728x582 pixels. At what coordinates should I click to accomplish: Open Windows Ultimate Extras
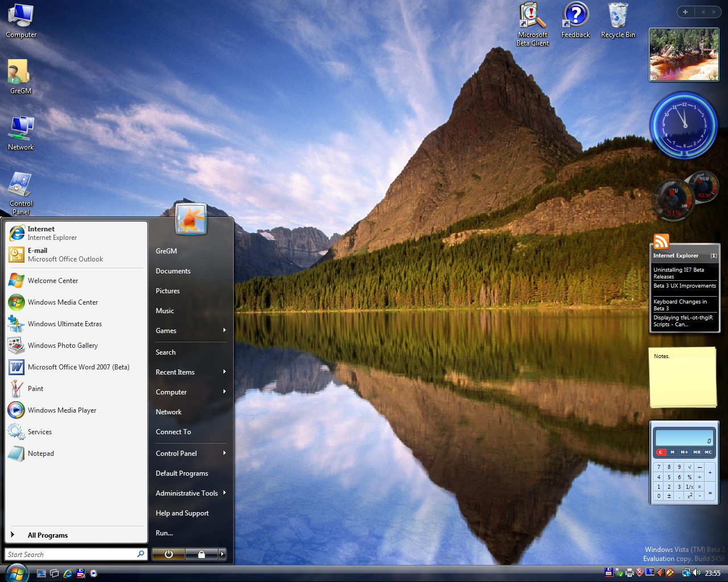76,324
